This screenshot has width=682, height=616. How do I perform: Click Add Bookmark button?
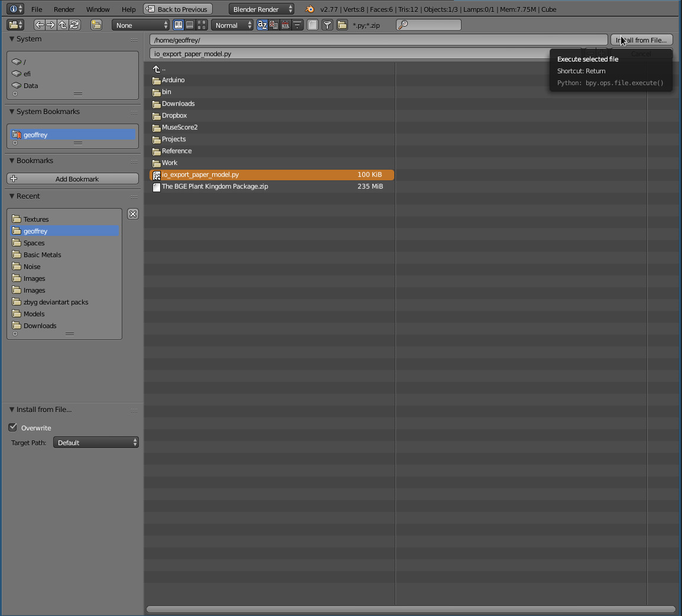coord(73,179)
